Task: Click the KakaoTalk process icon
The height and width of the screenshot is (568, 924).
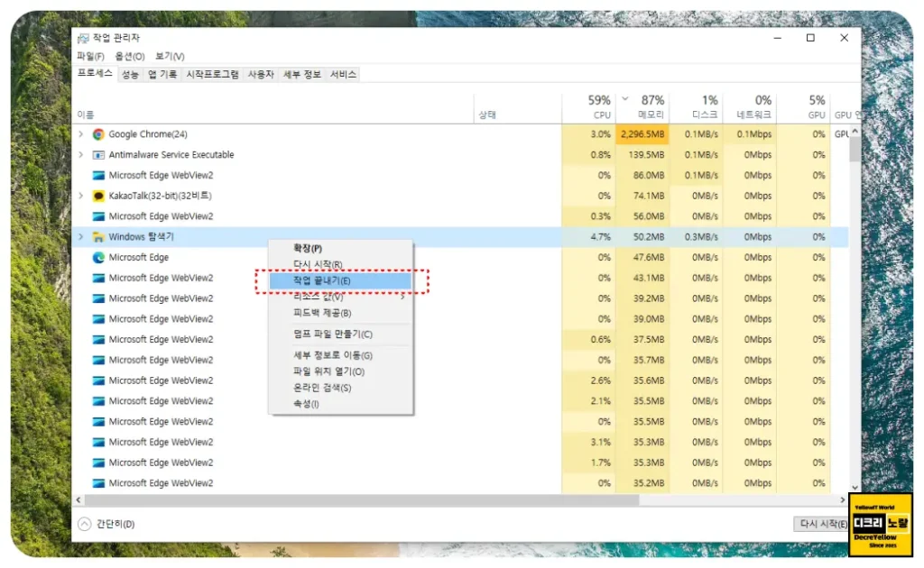Action: [98, 196]
